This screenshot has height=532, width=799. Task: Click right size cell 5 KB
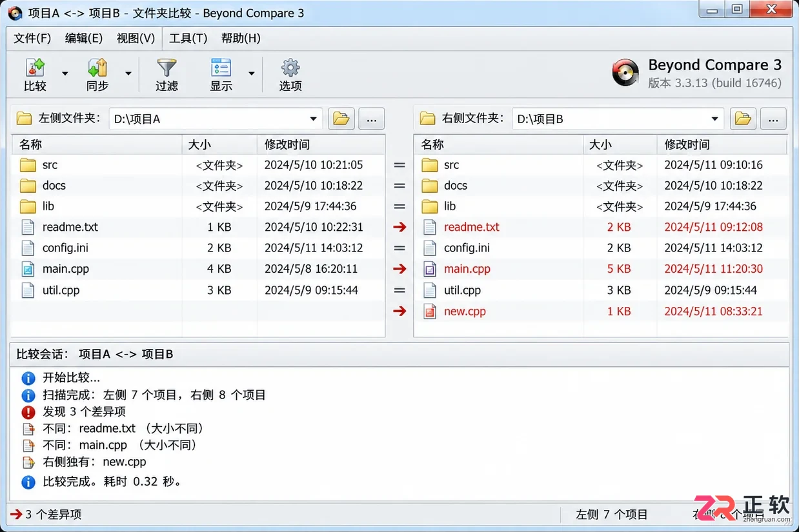pyautogui.click(x=619, y=269)
